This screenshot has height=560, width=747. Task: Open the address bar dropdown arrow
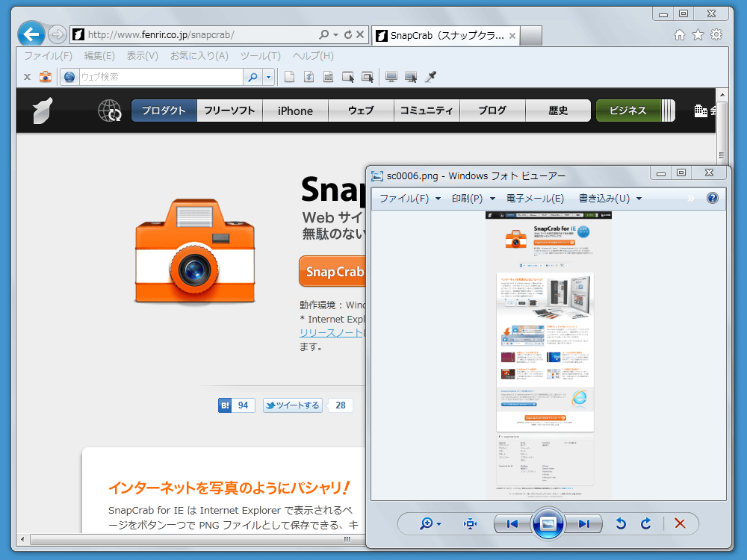tap(336, 35)
